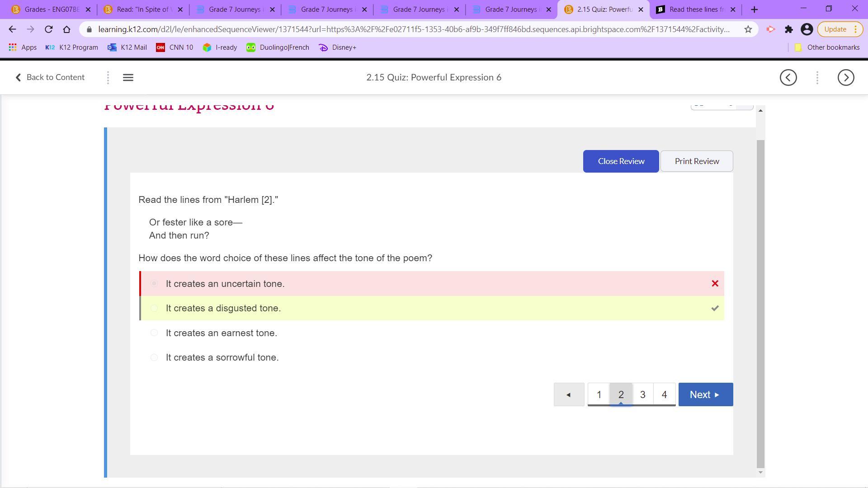
Task: Select "It creates a disgusted tone" radio
Action: tap(154, 308)
